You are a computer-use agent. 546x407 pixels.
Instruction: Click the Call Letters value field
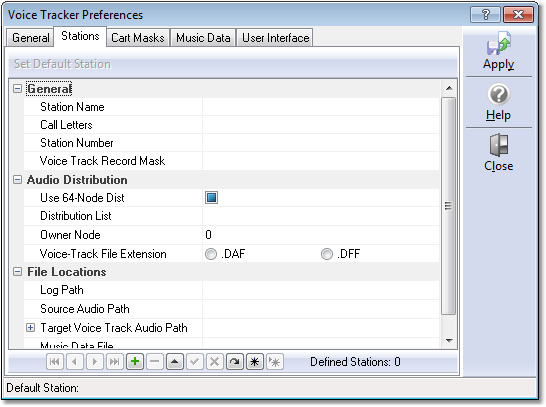click(x=320, y=125)
